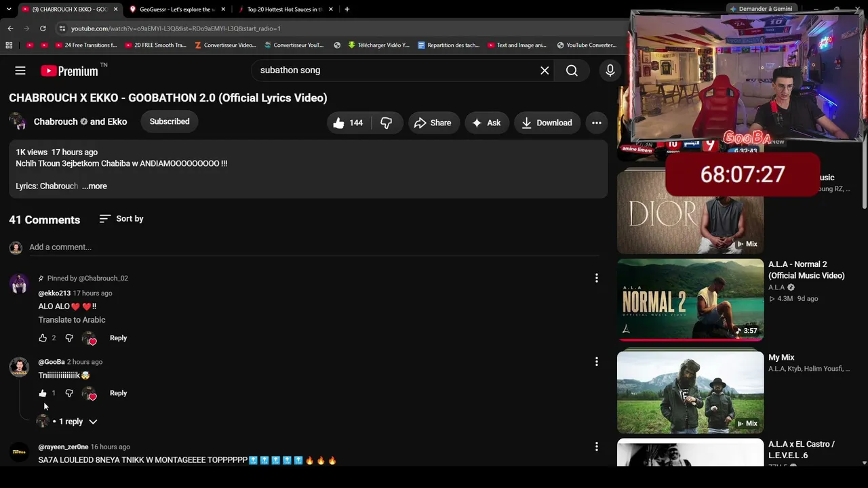The image size is (868, 488).
Task: Like the @ekko213 pinned comment
Action: [43, 338]
